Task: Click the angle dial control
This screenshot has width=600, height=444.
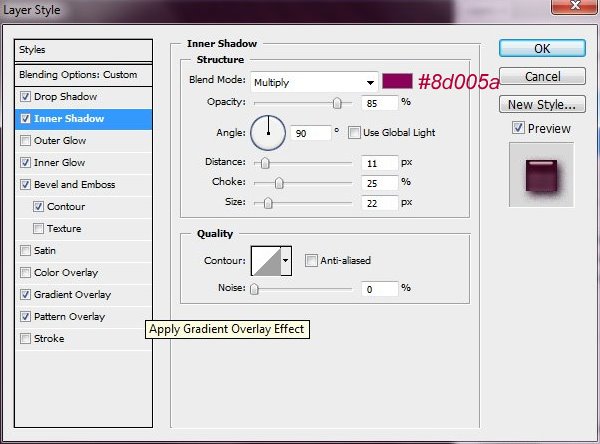Action: (x=267, y=131)
